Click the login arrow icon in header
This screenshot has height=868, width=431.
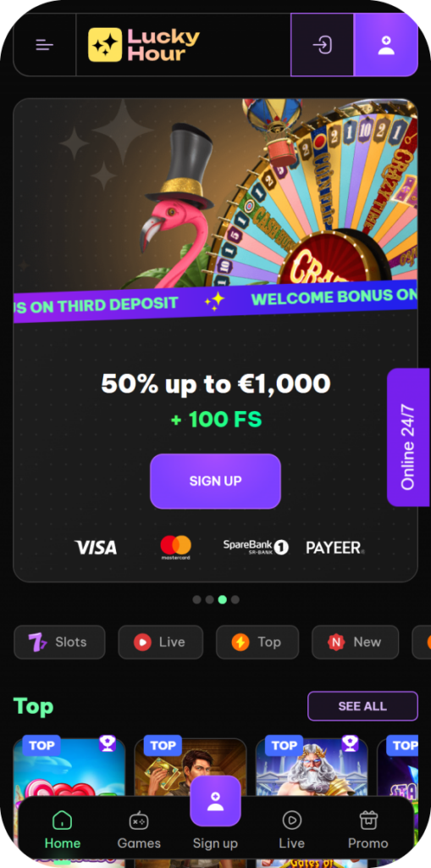tap(322, 45)
